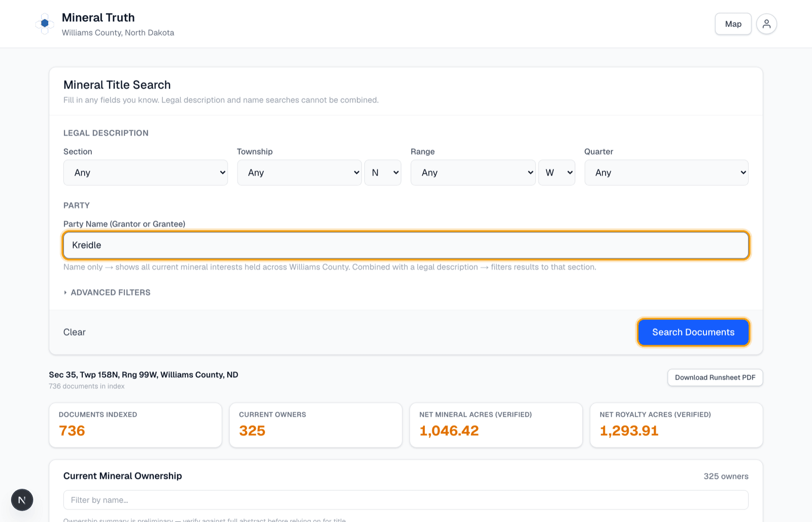Open the Map view
The image size is (812, 522).
pyautogui.click(x=733, y=24)
